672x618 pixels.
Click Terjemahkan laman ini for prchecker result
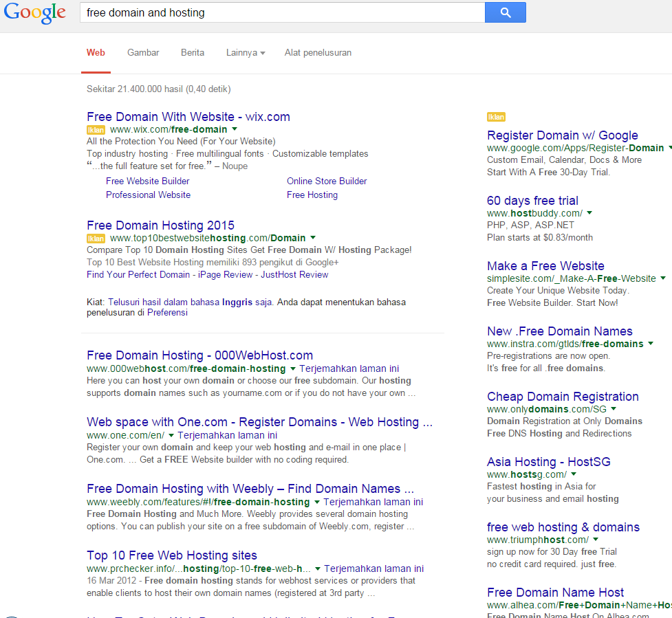point(374,569)
